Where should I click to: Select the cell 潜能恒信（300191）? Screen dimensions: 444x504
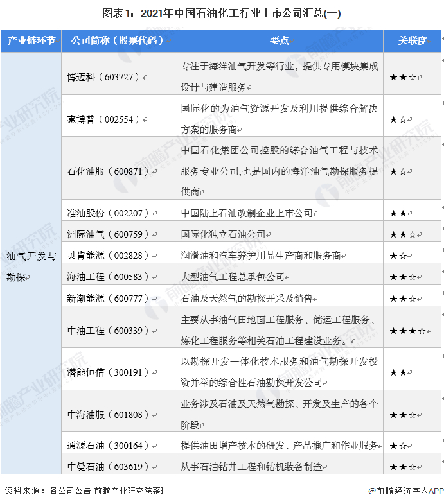pyautogui.click(x=118, y=369)
